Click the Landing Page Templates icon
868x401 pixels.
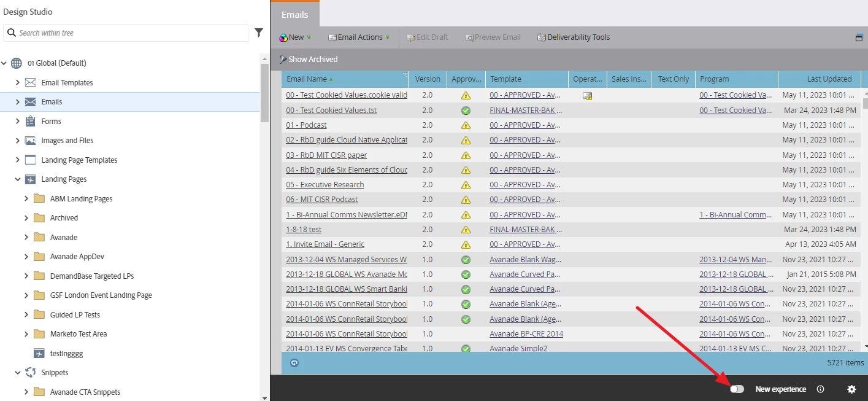coord(30,160)
